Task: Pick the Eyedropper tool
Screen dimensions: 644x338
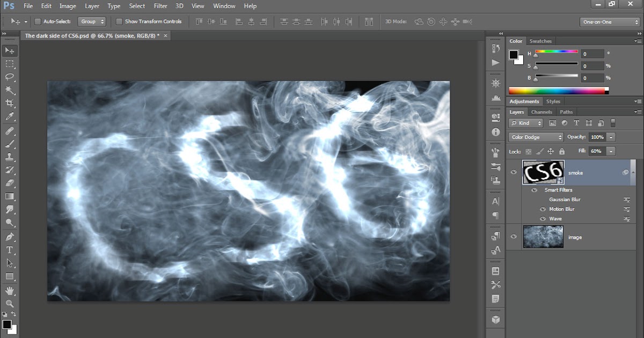Action: click(10, 116)
